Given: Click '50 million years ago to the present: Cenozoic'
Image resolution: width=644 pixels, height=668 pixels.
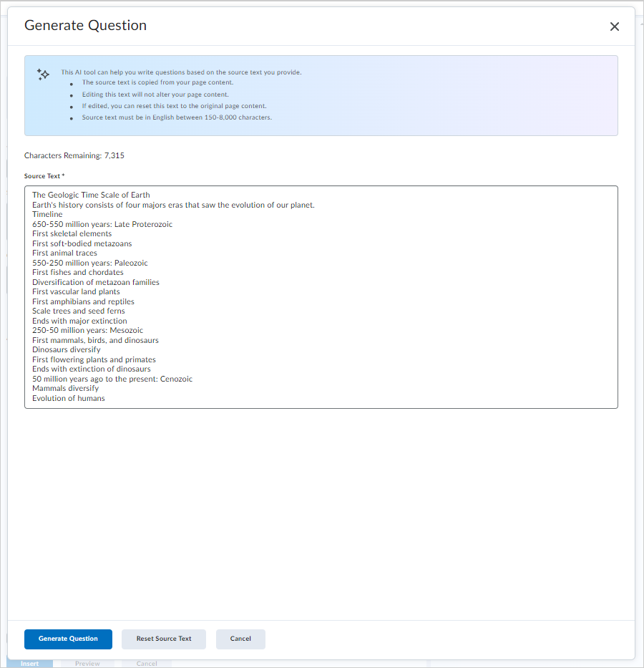Looking at the screenshot, I should 112,379.
